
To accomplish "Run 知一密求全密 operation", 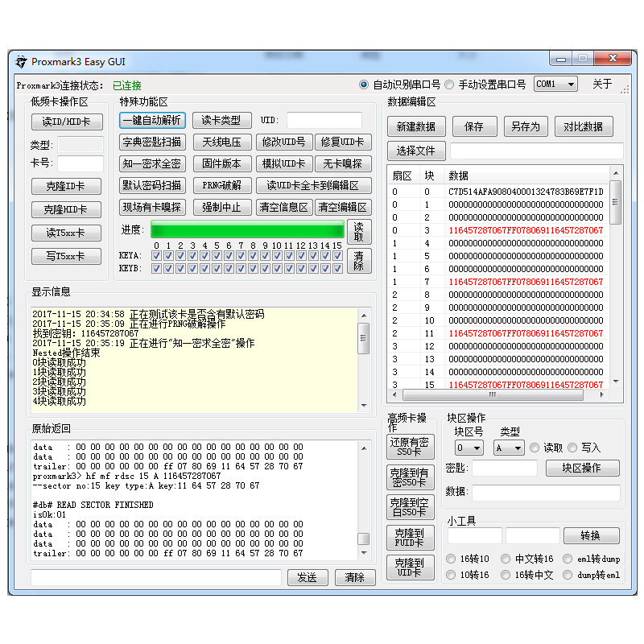I will pyautogui.click(x=152, y=164).
